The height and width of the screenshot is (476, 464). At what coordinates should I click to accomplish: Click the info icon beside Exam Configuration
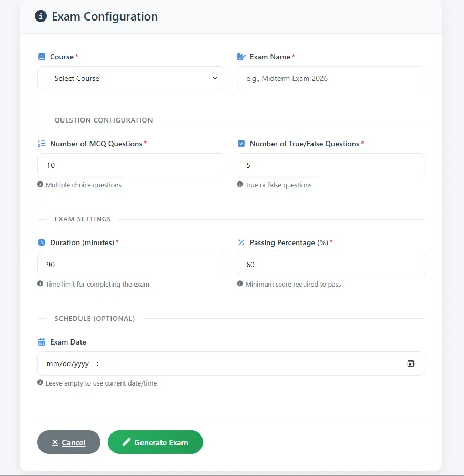41,16
